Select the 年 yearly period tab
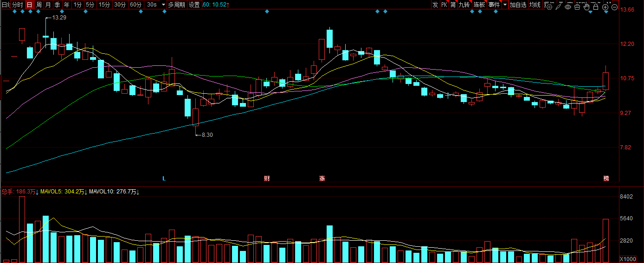Screen dimensions: 644x263 66,5
